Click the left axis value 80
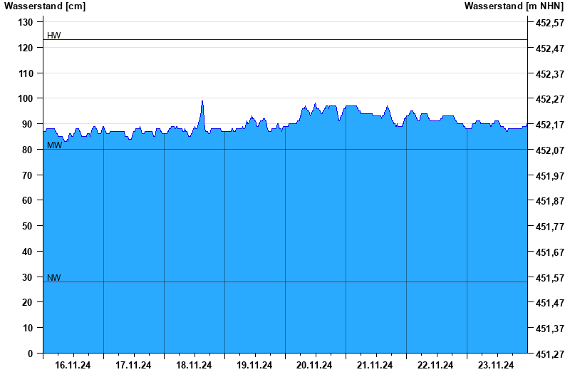This screenshot has width=570, height=392. [27, 150]
